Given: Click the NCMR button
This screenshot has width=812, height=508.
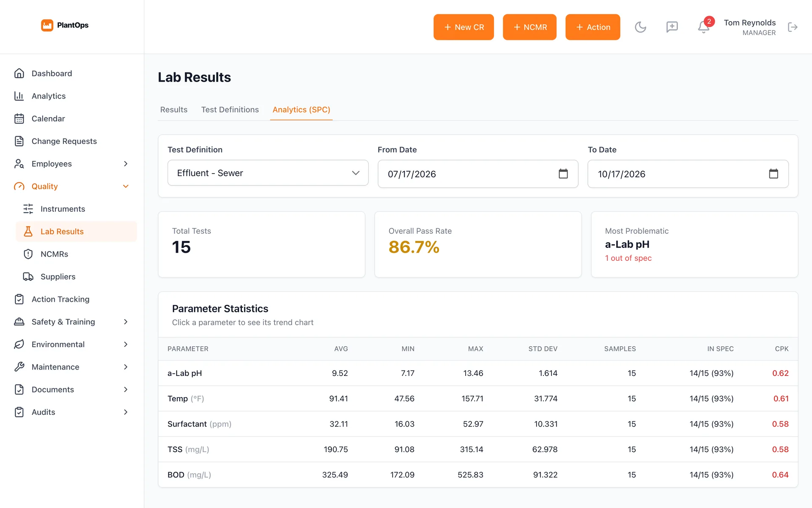Looking at the screenshot, I should [529, 27].
